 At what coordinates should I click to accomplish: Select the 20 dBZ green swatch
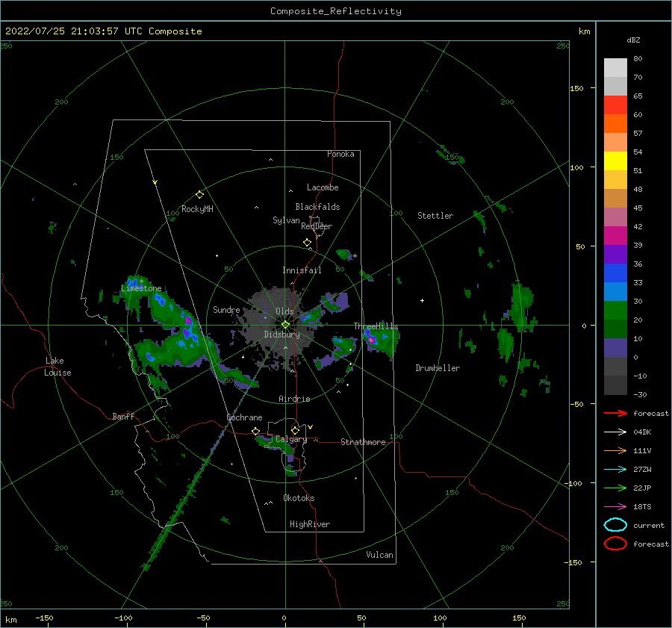615,310
